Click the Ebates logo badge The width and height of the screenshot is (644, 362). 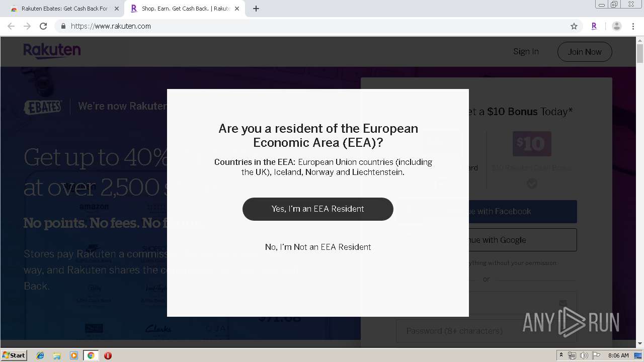[x=43, y=106]
